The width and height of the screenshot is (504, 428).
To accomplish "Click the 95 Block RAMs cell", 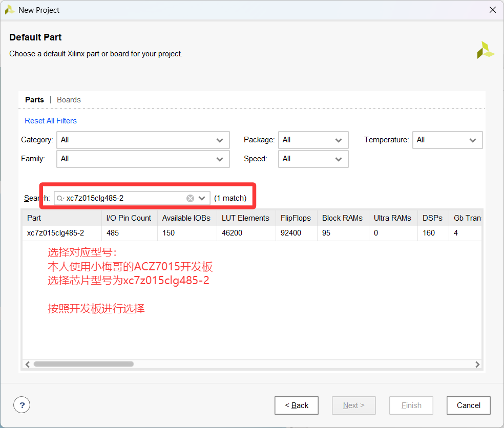I will point(343,233).
